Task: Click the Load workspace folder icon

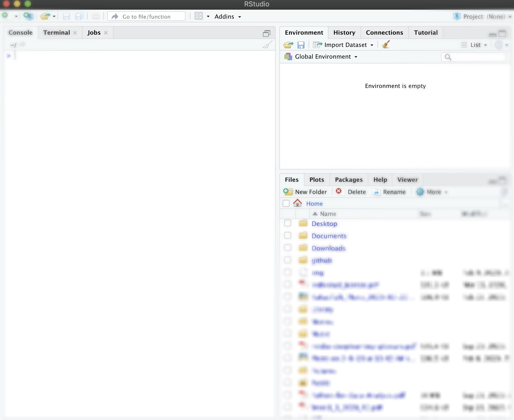Action: [x=288, y=45]
